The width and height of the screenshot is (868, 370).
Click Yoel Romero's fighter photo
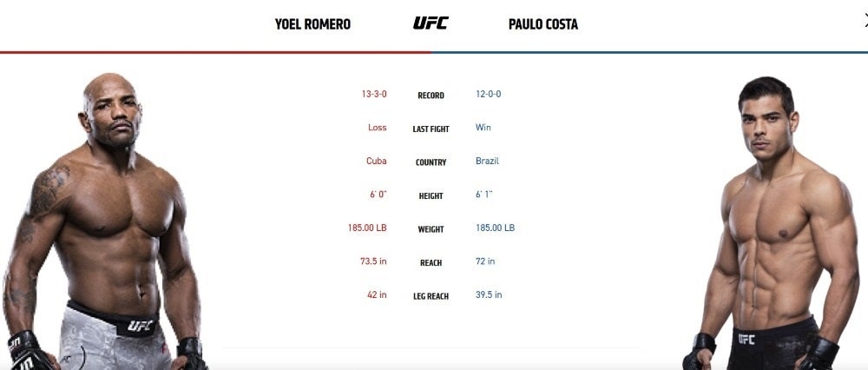click(x=104, y=221)
